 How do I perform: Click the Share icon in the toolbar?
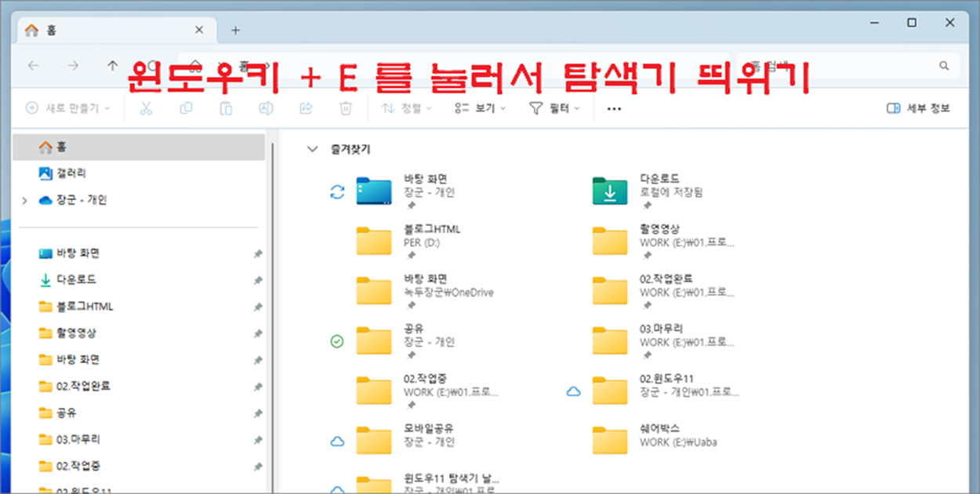(x=306, y=108)
